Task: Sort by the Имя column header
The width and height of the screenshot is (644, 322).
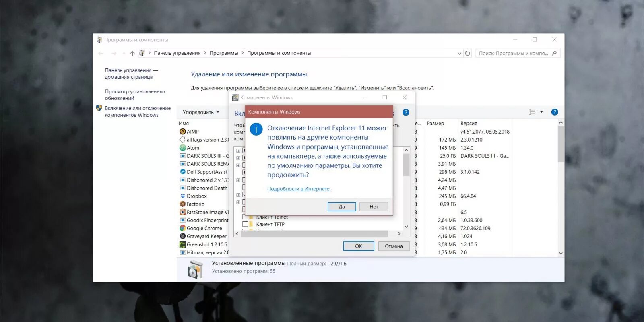Action: [184, 124]
